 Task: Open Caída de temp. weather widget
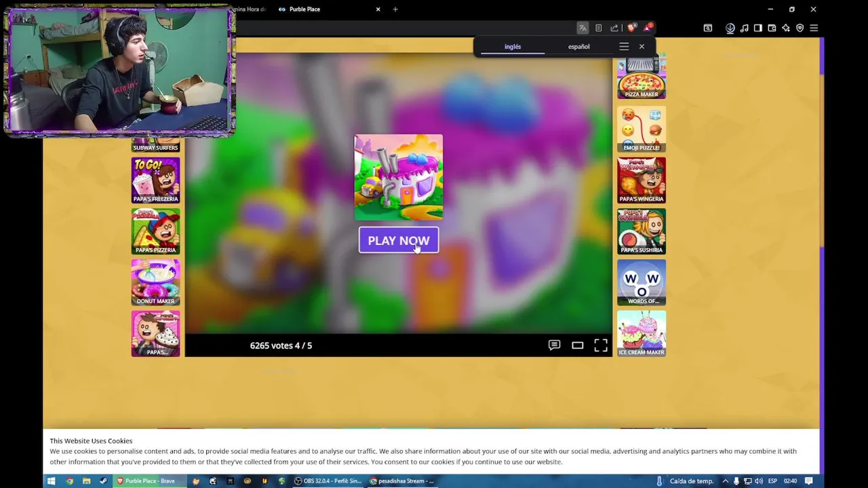[685, 481]
